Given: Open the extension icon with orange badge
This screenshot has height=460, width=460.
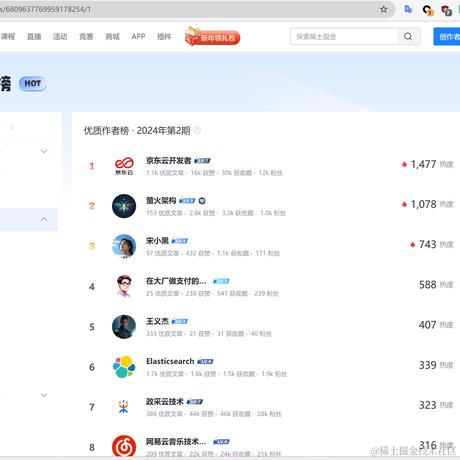Looking at the screenshot, I should [x=427, y=10].
